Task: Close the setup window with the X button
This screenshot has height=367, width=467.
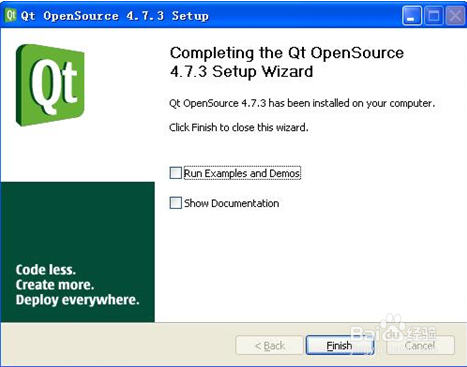Action: 455,16
